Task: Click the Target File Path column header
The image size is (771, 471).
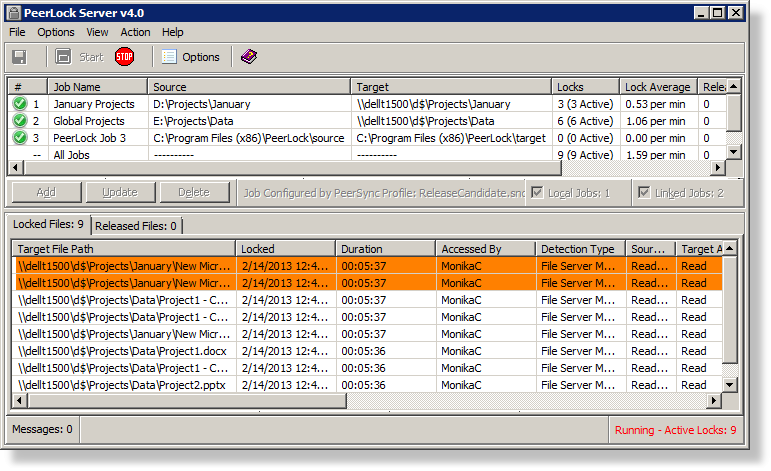Action: [x=123, y=249]
